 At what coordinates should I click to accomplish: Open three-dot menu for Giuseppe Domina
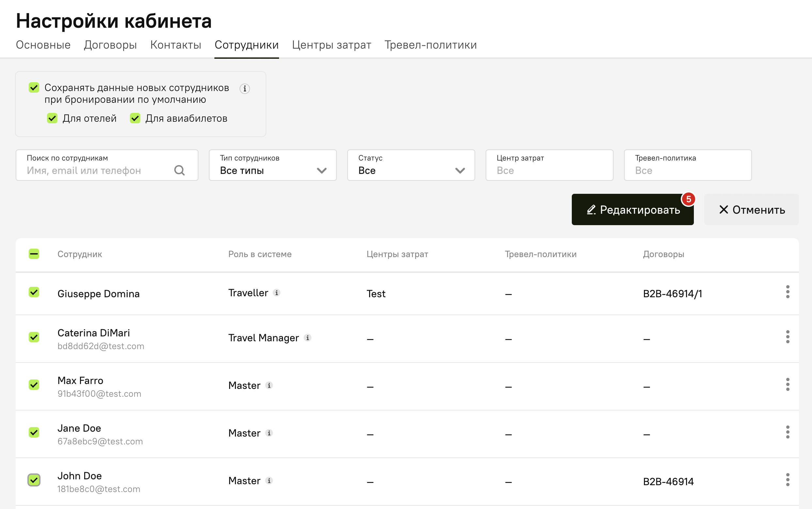coord(788,292)
